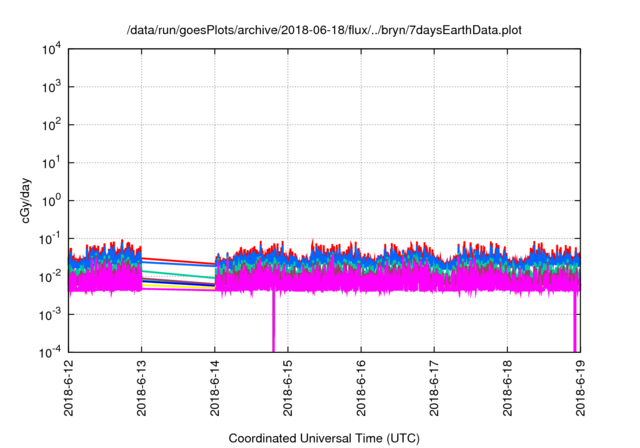Click the 2018-6-12 date label
Viewport: 640px width, 448px height.
(69, 388)
